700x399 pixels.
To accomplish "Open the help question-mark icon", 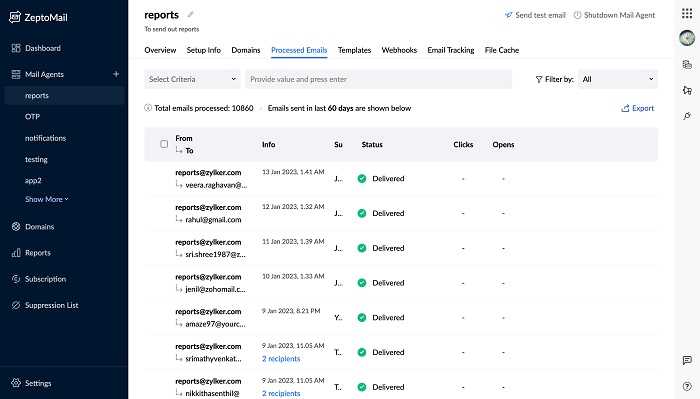I will pyautogui.click(x=687, y=387).
